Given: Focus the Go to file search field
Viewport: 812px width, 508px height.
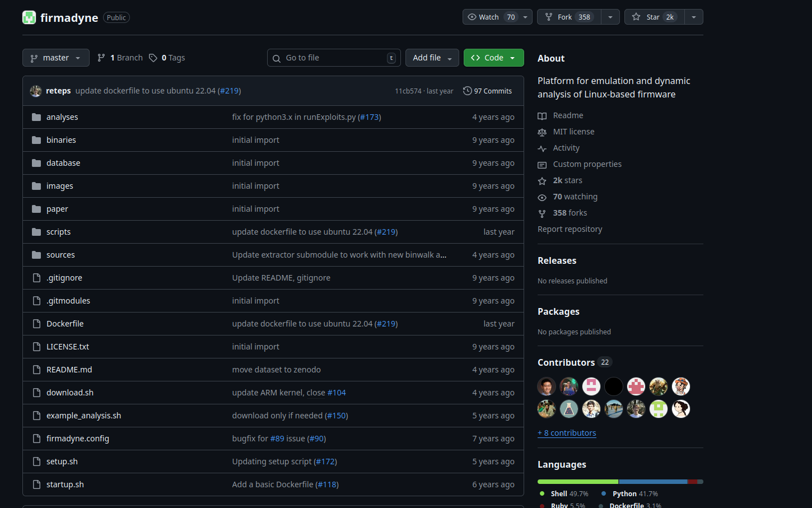Looking at the screenshot, I should tap(334, 58).
